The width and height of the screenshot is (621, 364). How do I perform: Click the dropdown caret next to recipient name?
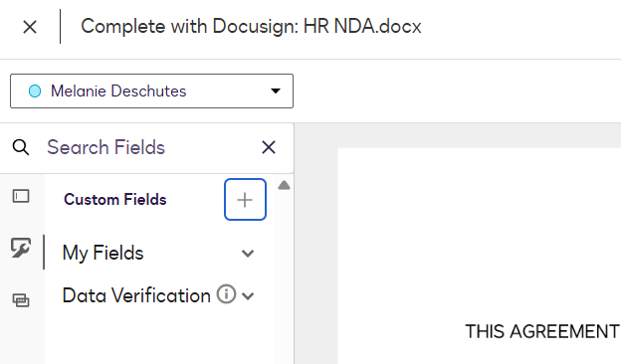pyautogui.click(x=276, y=91)
